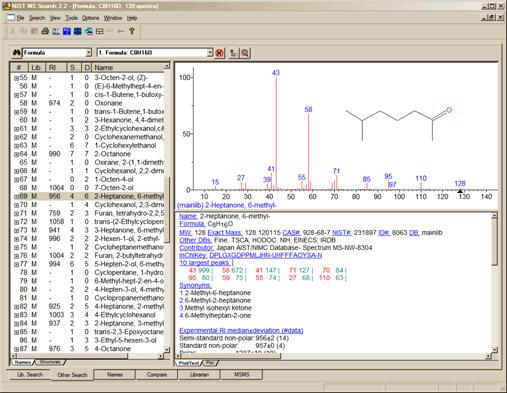Click the InChIKey link DPLGXGDPPMLJHN-UHFFFAOYSA-N
This screenshot has height=393, width=507.
266,255
